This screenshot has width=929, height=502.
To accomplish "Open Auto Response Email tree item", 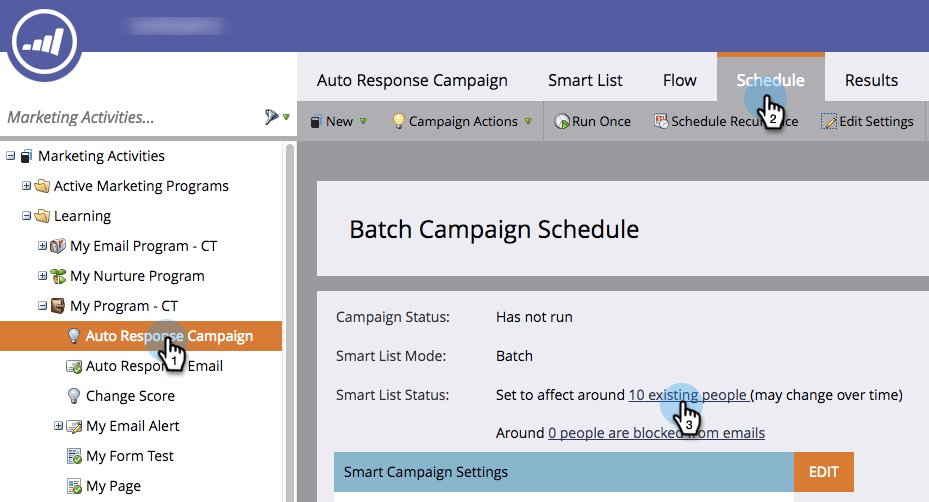I will (x=154, y=366).
